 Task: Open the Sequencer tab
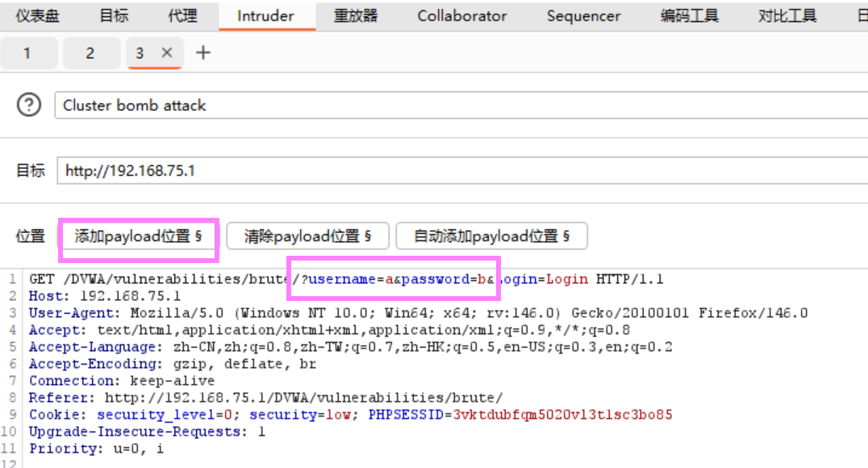tap(583, 16)
